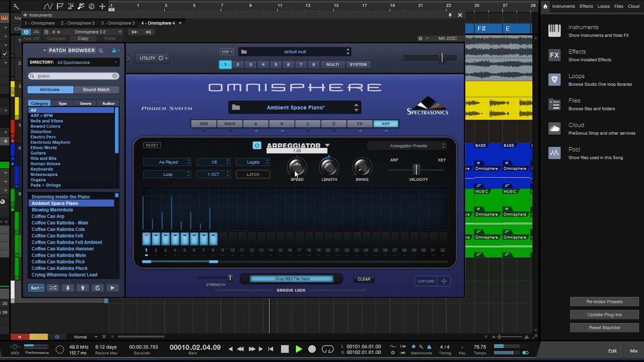Open the Instruments browser icon
Screen dimensions: 644x362
click(x=554, y=31)
